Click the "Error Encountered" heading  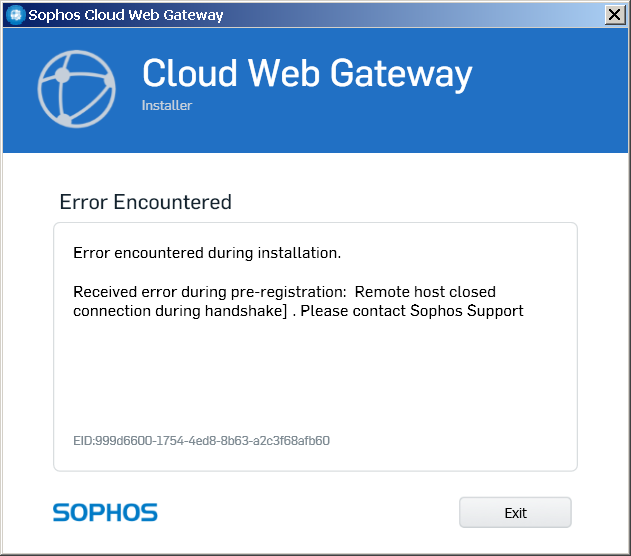tap(145, 202)
